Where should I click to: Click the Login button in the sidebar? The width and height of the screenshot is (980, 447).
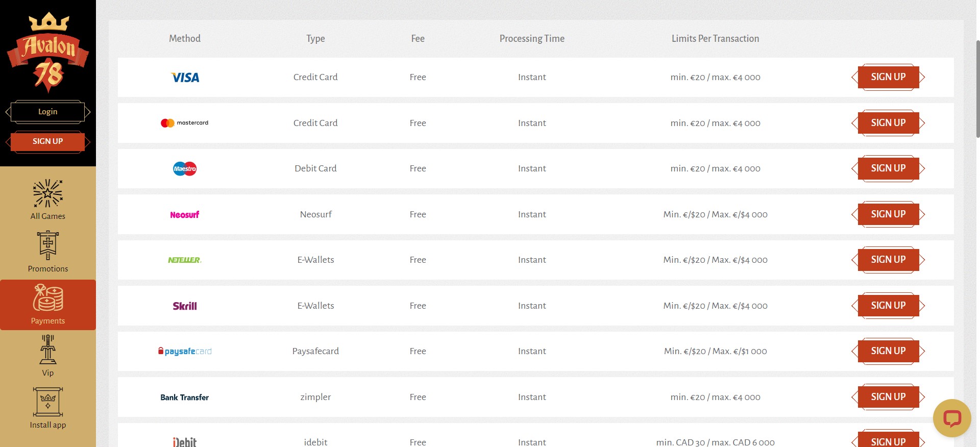point(48,112)
